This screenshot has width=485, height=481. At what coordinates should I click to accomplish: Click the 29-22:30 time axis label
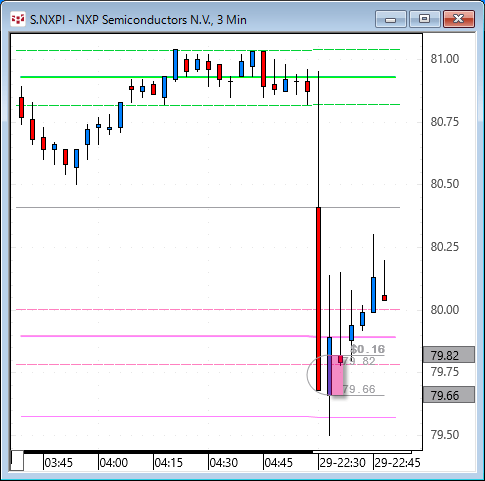click(x=342, y=463)
